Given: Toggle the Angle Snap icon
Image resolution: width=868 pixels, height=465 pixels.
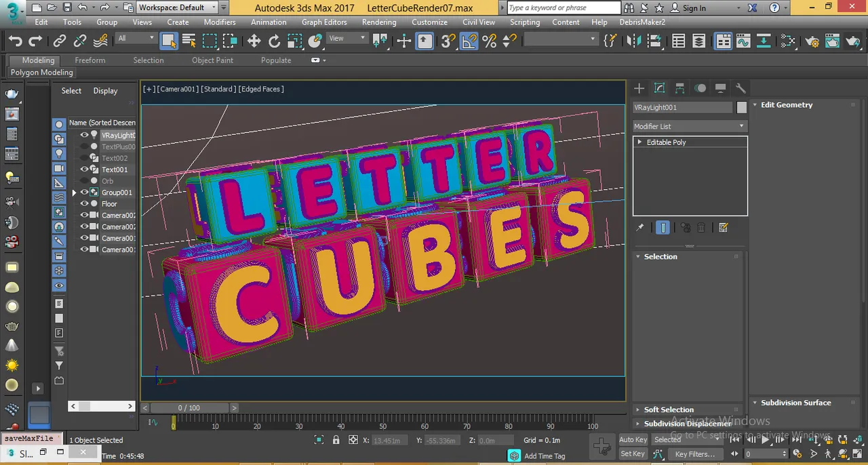Looking at the screenshot, I should point(469,41).
